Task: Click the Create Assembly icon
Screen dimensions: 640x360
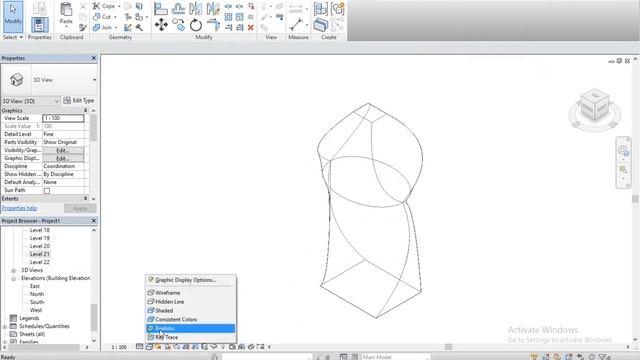Action: coord(320,9)
